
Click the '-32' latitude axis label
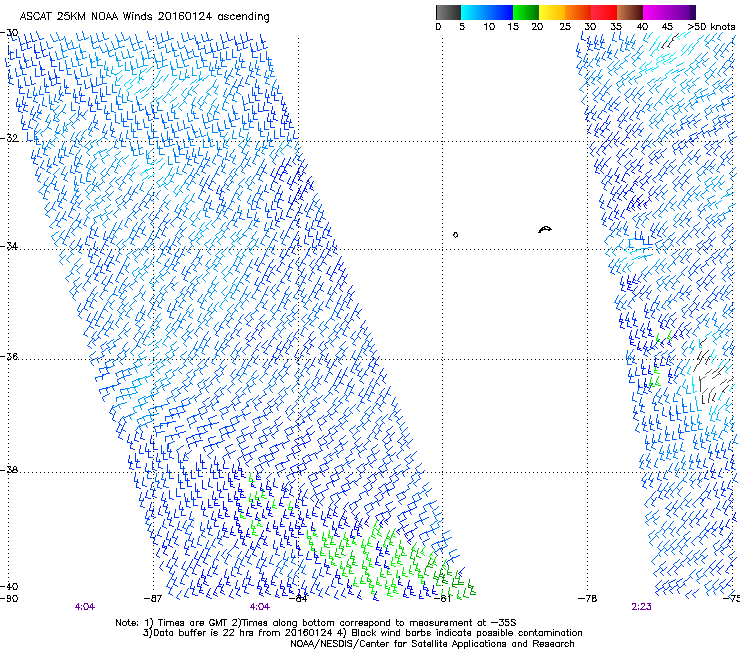(x=9, y=138)
